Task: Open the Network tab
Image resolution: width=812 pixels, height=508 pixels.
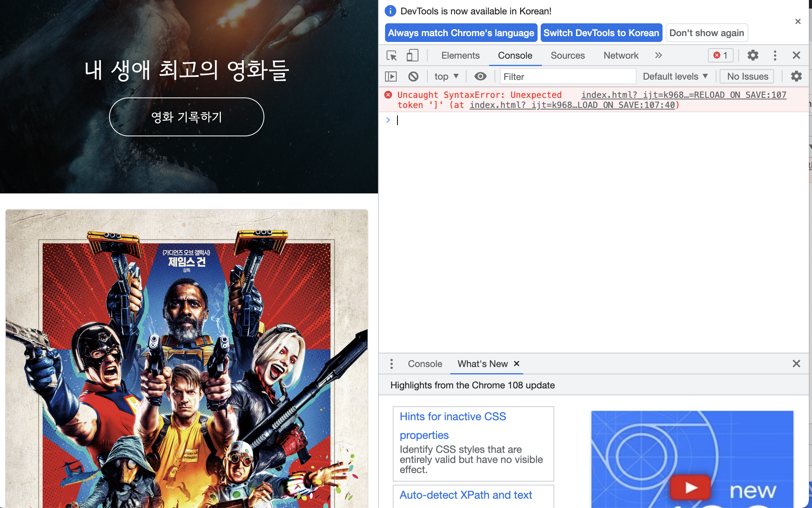Action: 621,56
